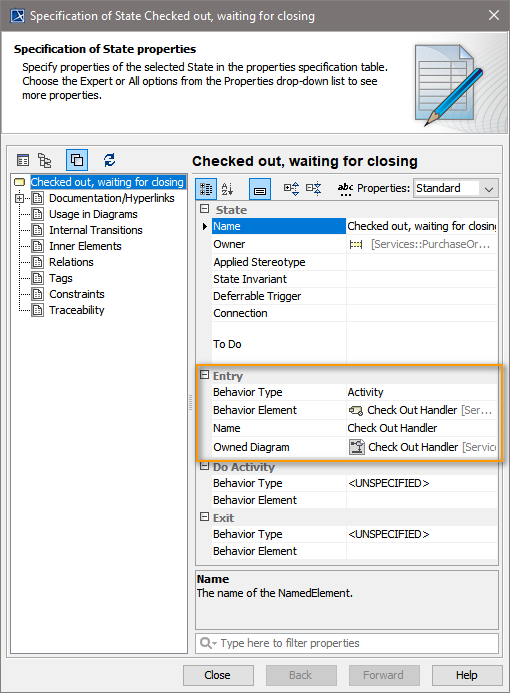Toggle the show description area button

260,189
